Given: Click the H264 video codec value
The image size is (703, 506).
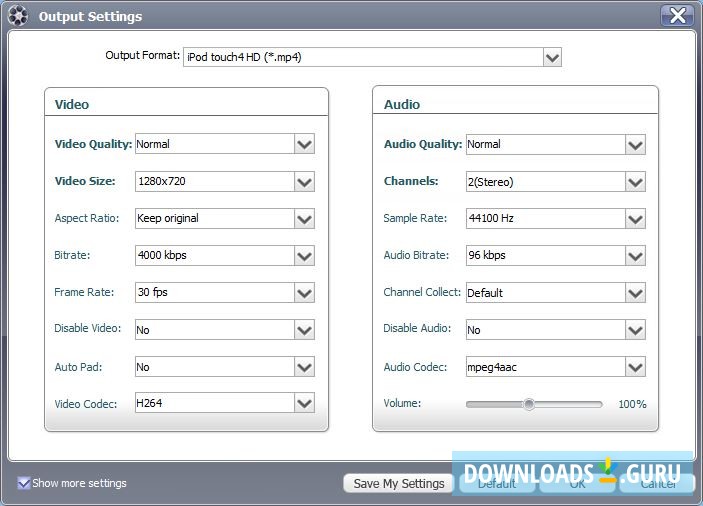Looking at the screenshot, I should 149,403.
